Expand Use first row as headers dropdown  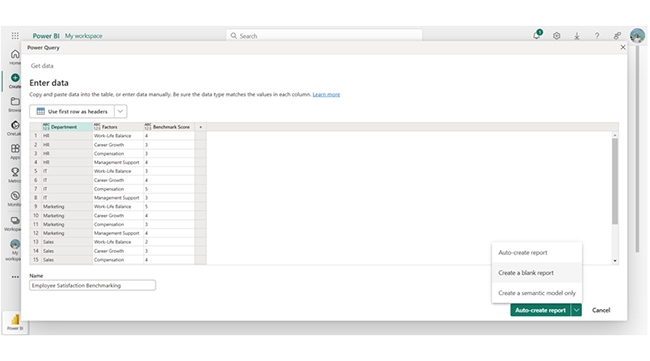120,111
